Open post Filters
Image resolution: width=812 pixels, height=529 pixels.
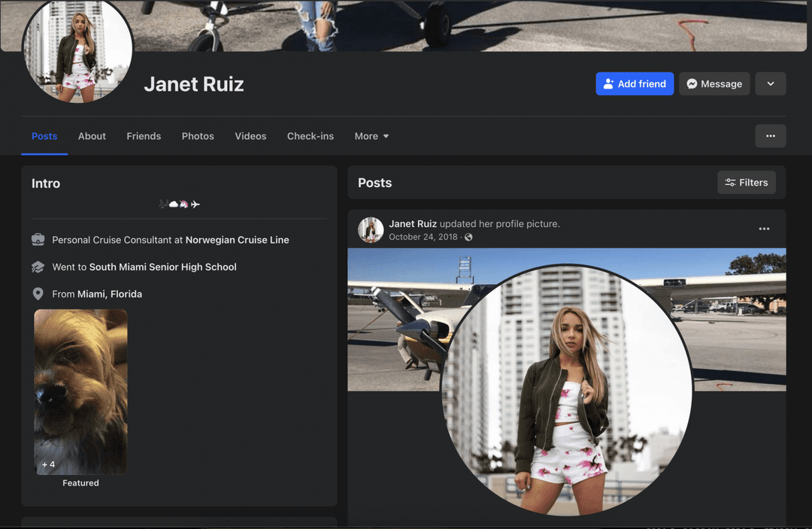[746, 183]
